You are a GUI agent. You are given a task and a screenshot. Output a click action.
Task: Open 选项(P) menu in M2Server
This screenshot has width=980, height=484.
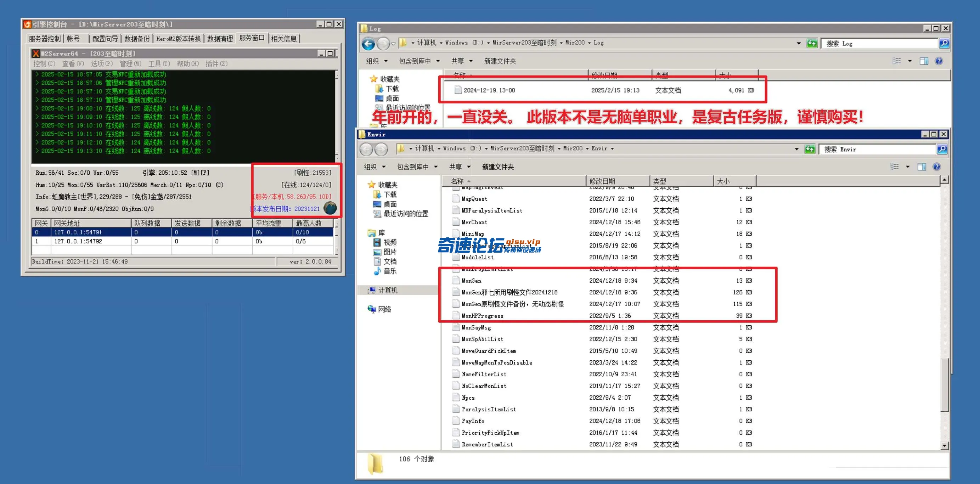(x=102, y=63)
